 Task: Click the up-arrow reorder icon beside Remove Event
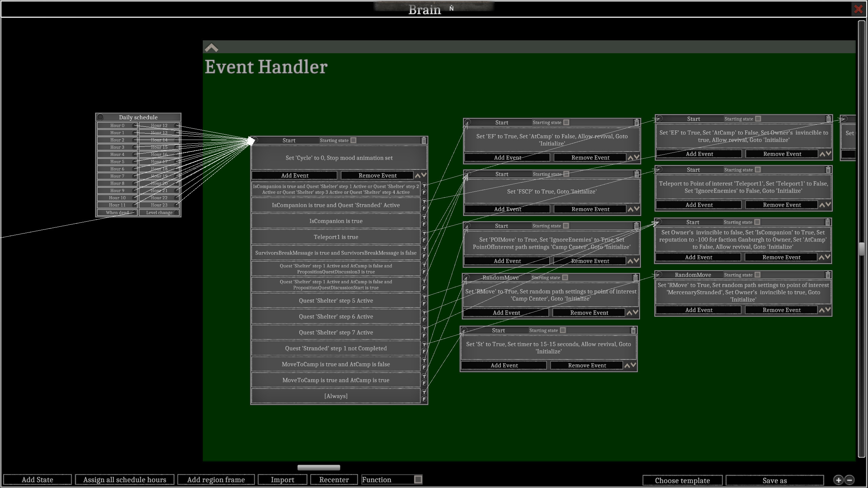[418, 175]
